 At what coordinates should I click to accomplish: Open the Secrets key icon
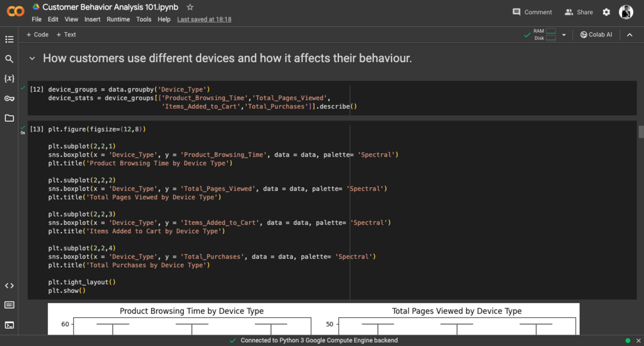9,99
